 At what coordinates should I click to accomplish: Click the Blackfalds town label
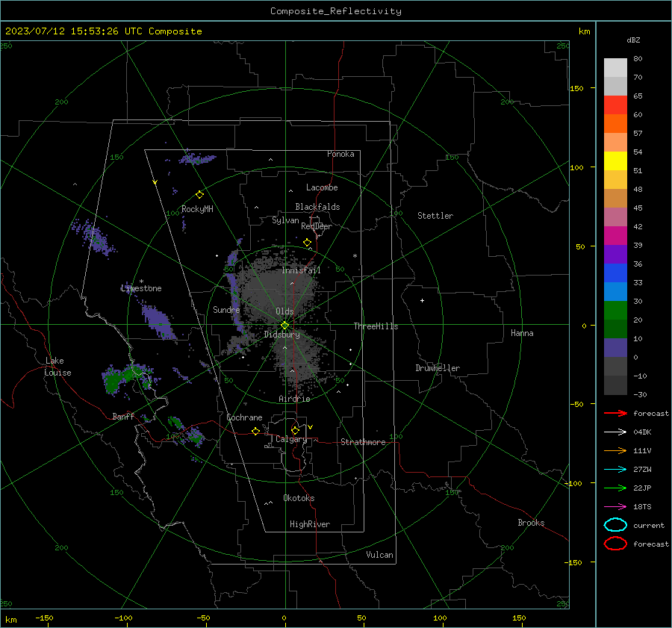pos(317,207)
